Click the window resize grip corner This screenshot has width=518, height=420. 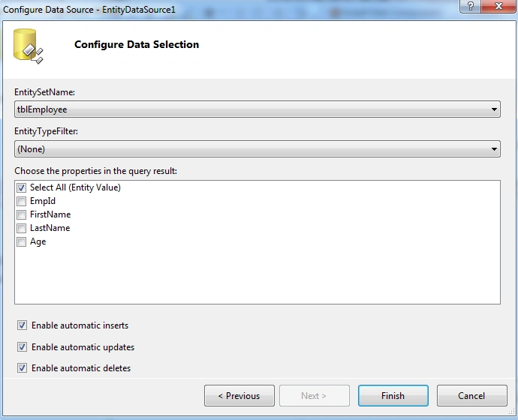tap(512, 412)
